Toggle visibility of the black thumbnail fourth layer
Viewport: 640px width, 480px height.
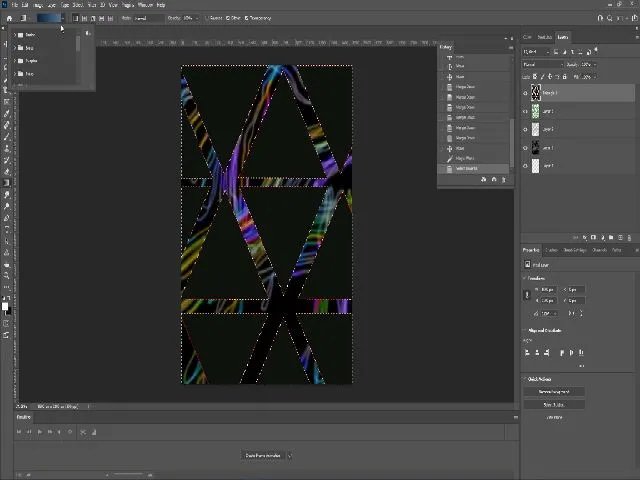(x=525, y=148)
